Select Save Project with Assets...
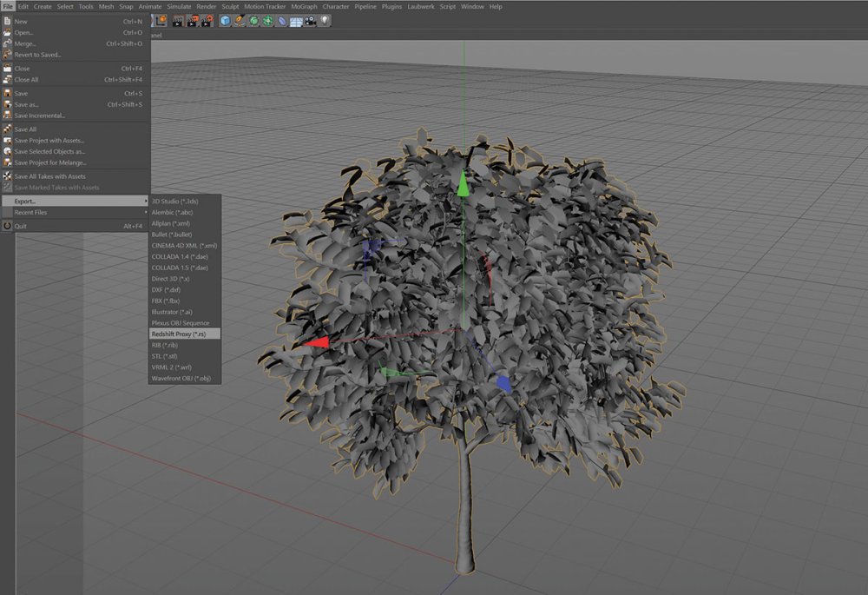The image size is (868, 595). coord(76,141)
